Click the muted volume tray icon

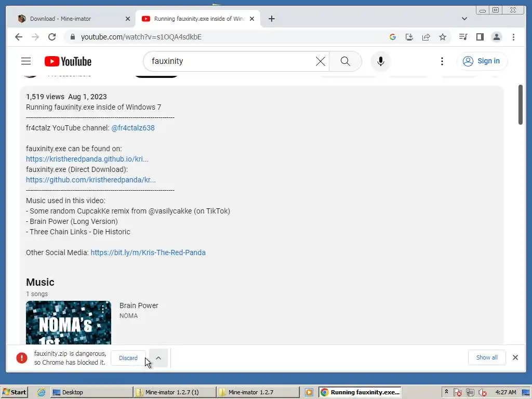pyautogui.click(x=482, y=392)
